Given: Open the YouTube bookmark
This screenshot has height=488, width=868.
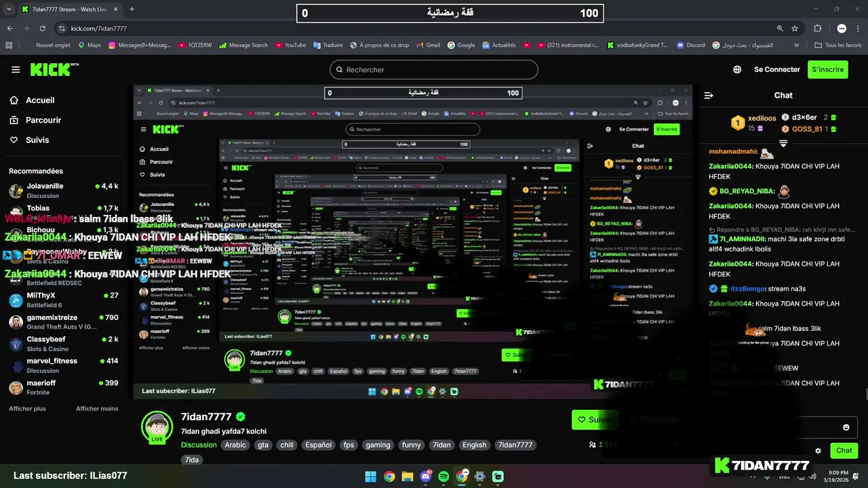Looking at the screenshot, I should (291, 45).
